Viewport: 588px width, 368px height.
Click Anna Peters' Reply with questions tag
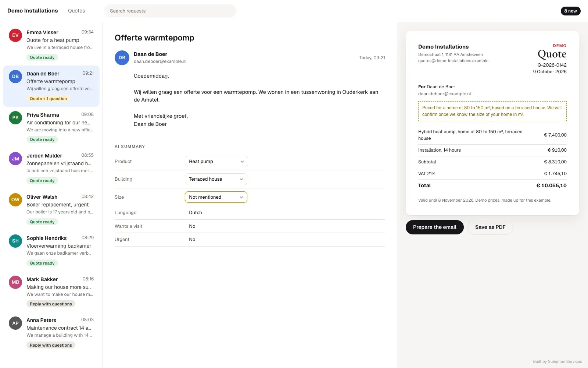coord(51,345)
